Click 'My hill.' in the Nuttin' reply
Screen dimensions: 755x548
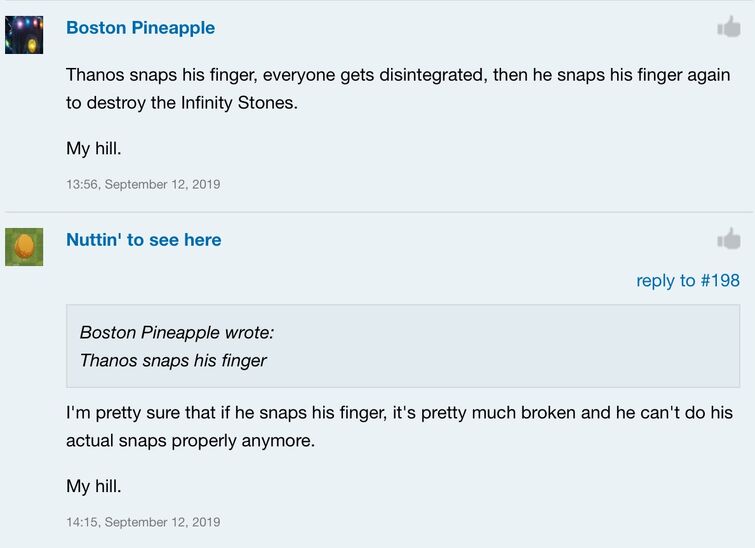click(x=94, y=486)
